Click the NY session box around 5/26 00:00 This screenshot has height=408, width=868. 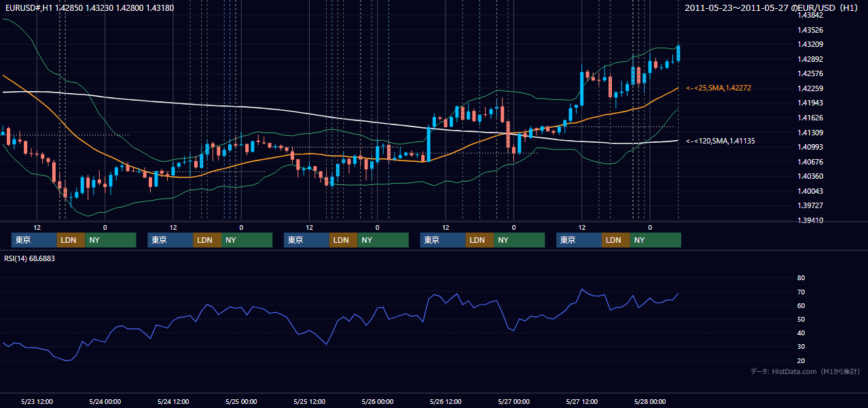pos(382,240)
